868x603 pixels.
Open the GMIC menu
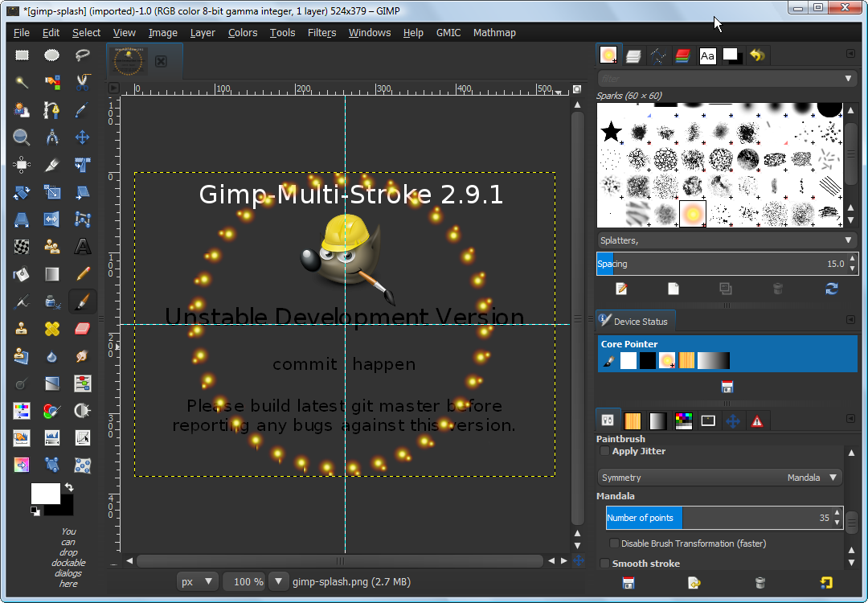(448, 33)
